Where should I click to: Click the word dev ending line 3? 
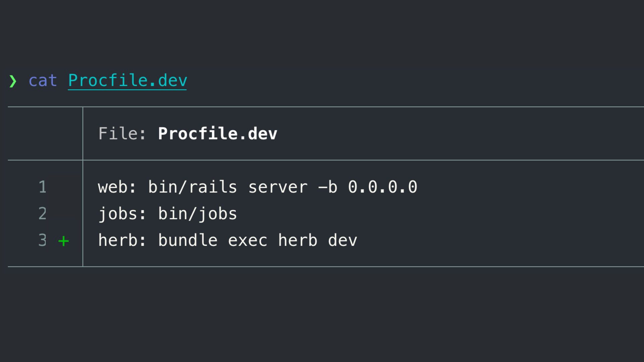342,240
